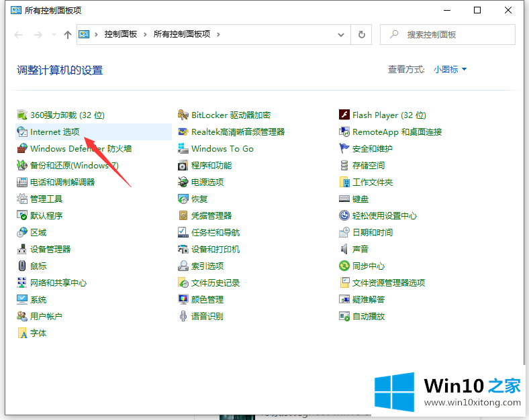The image size is (529, 420).
Task: Open the 索引选项 link
Action: pos(207,266)
